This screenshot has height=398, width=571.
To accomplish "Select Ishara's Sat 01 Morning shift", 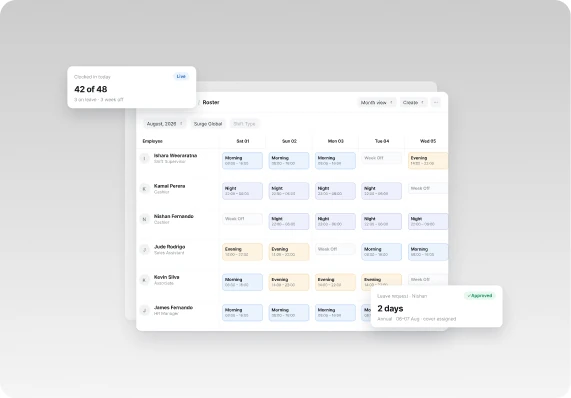I will coord(243,161).
